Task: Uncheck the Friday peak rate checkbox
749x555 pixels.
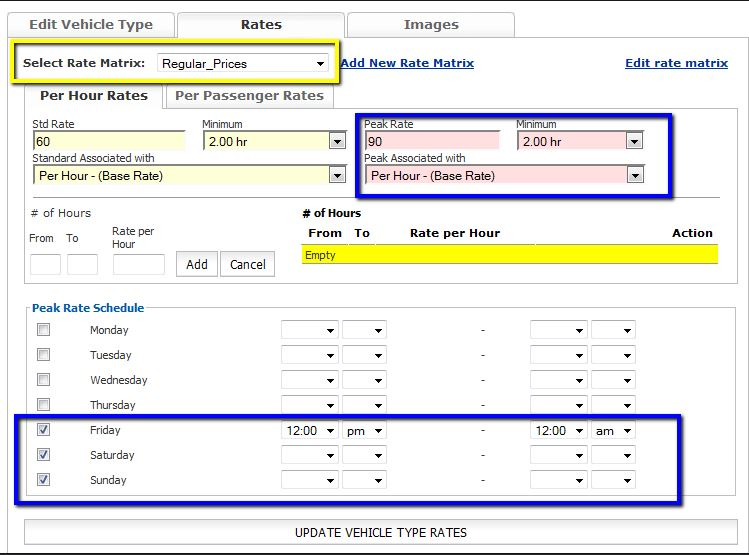Action: tap(43, 430)
